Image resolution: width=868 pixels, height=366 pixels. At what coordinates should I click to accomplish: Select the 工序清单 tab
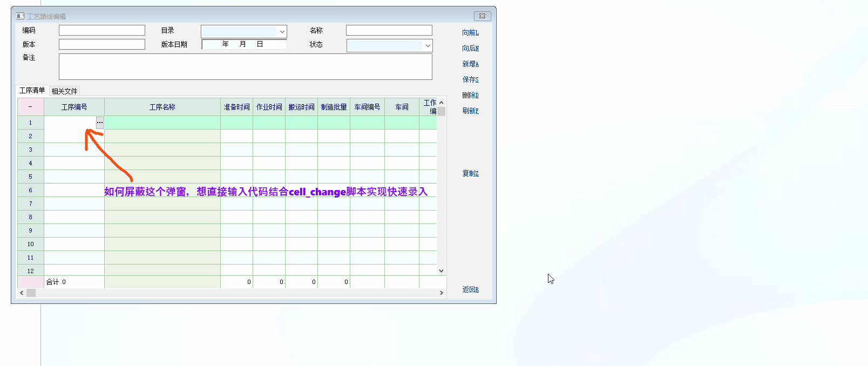[x=32, y=91]
